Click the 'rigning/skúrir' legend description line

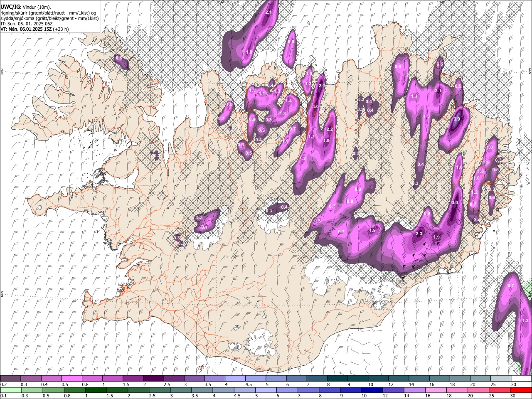pyautogui.click(x=49, y=13)
